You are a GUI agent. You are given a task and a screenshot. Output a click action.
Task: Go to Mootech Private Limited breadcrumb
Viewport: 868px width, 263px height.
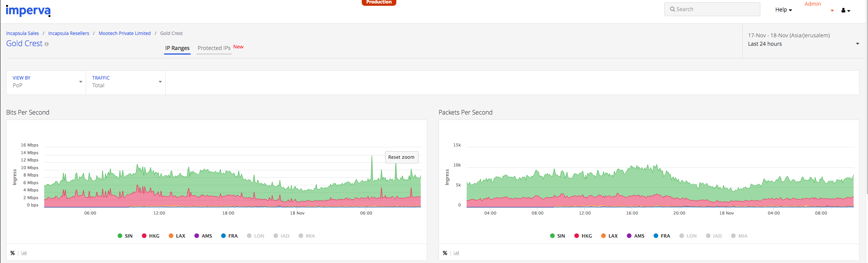(125, 33)
